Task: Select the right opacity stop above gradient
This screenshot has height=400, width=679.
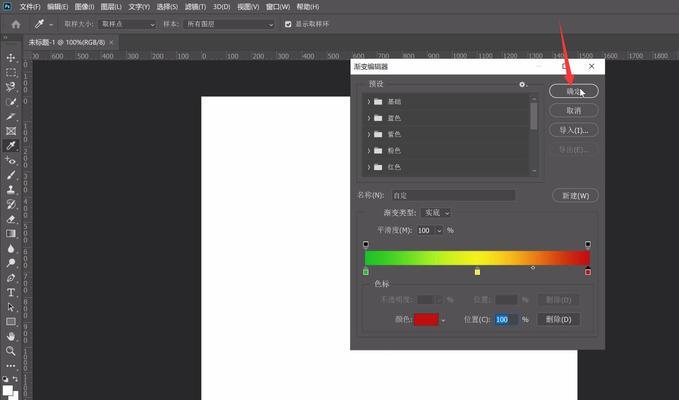Action: pyautogui.click(x=588, y=245)
